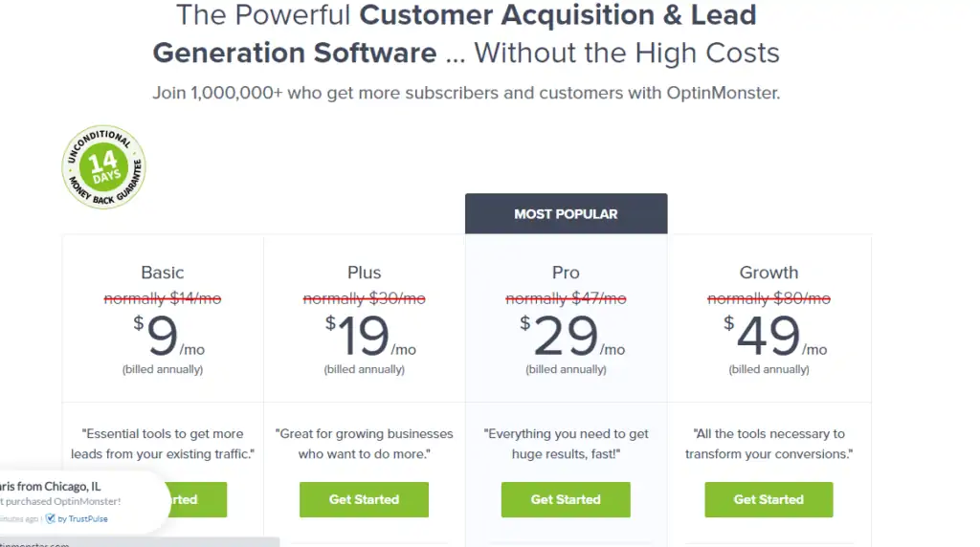Click the TrustPulse verified checkmark icon
The image size is (980, 547).
tap(51, 518)
